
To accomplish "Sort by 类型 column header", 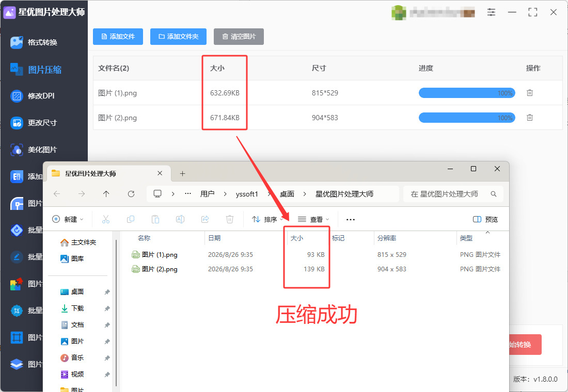I will pyautogui.click(x=466, y=238).
